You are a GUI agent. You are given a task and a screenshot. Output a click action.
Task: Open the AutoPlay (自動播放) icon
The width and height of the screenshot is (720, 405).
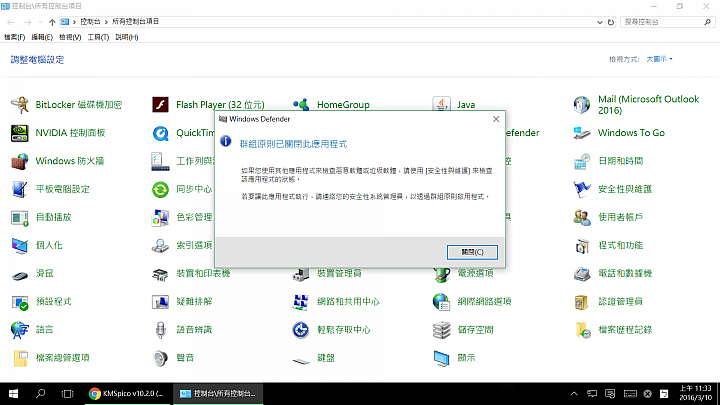click(x=20, y=218)
